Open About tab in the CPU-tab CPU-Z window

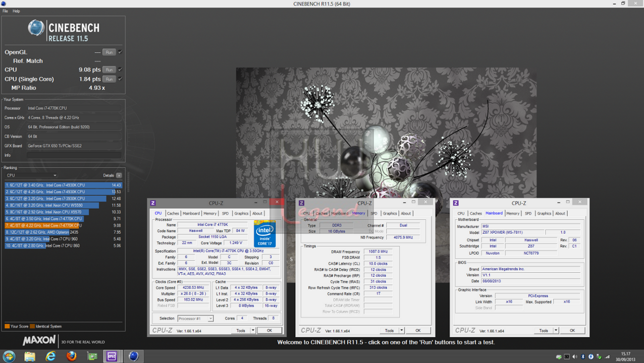tap(257, 213)
